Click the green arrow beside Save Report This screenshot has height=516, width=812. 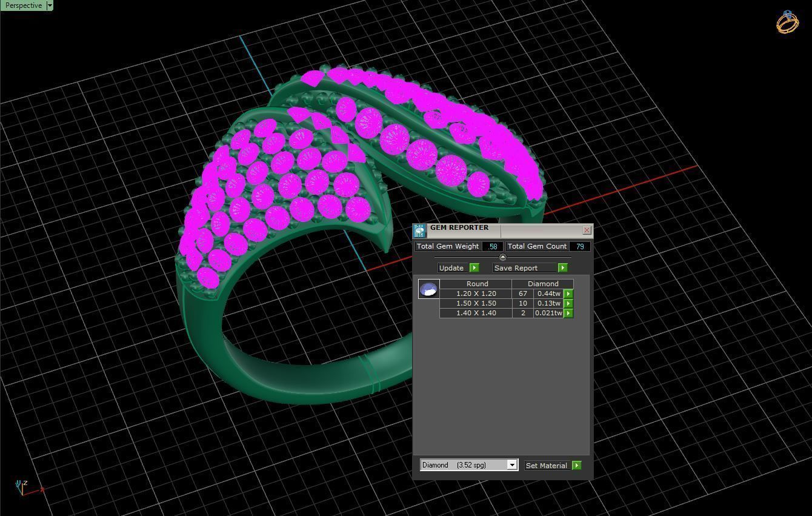click(x=562, y=267)
